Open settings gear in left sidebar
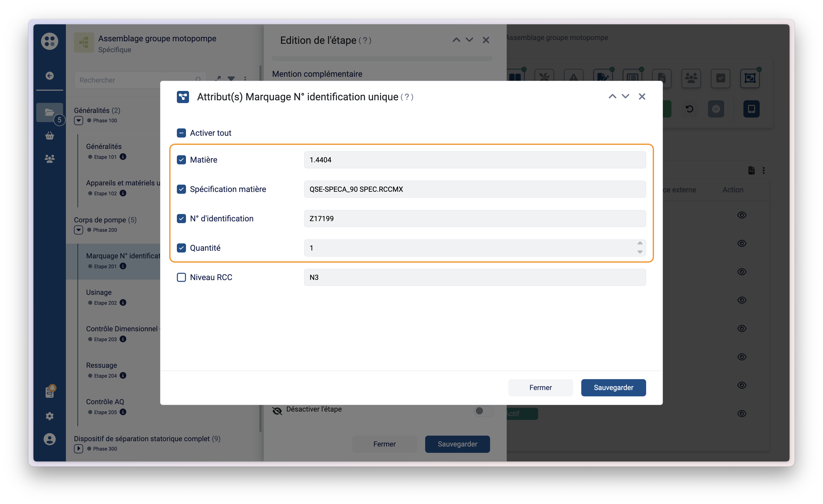The height and width of the screenshot is (504, 823). tap(49, 416)
